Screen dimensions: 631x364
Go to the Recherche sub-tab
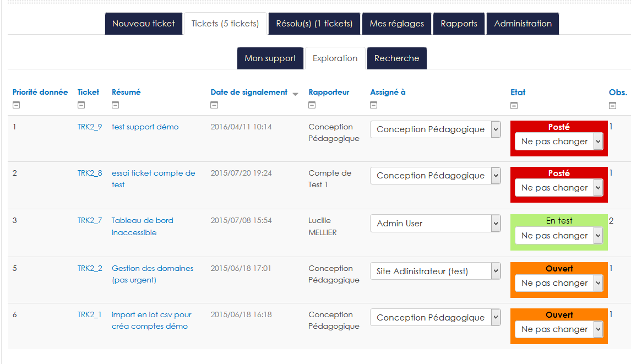pyautogui.click(x=396, y=58)
